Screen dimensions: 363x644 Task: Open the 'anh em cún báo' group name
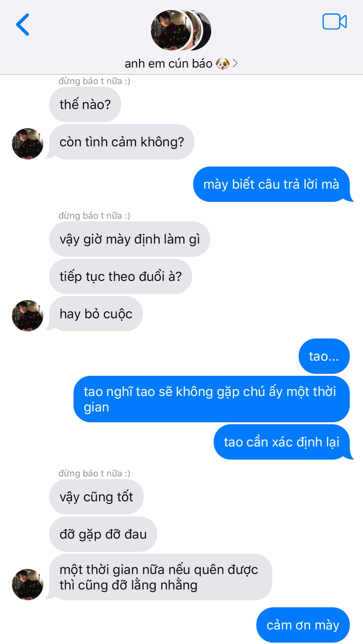coord(168,63)
